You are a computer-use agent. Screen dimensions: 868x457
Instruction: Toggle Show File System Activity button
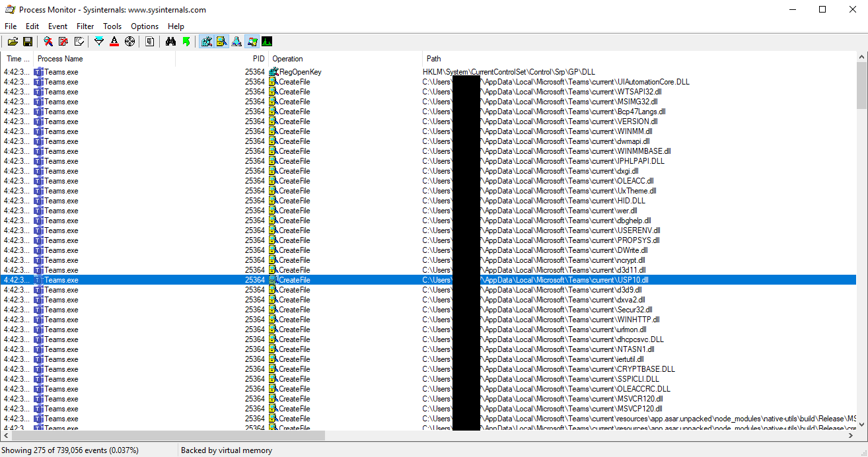(222, 42)
